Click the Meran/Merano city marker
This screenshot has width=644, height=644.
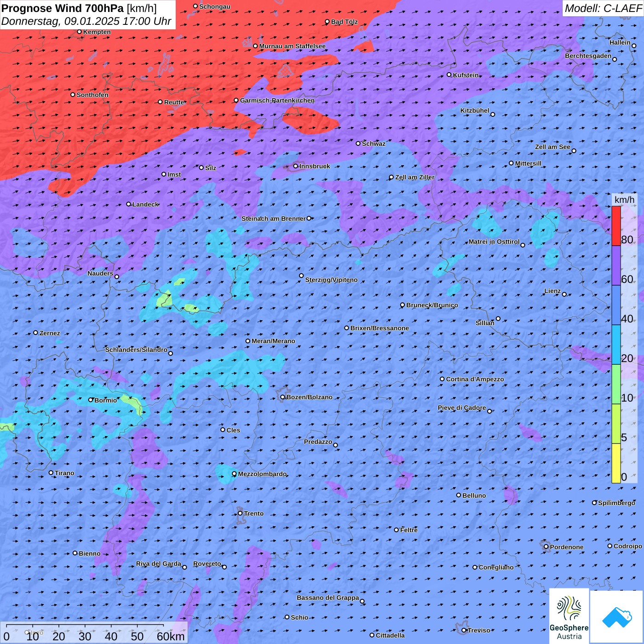click(248, 341)
